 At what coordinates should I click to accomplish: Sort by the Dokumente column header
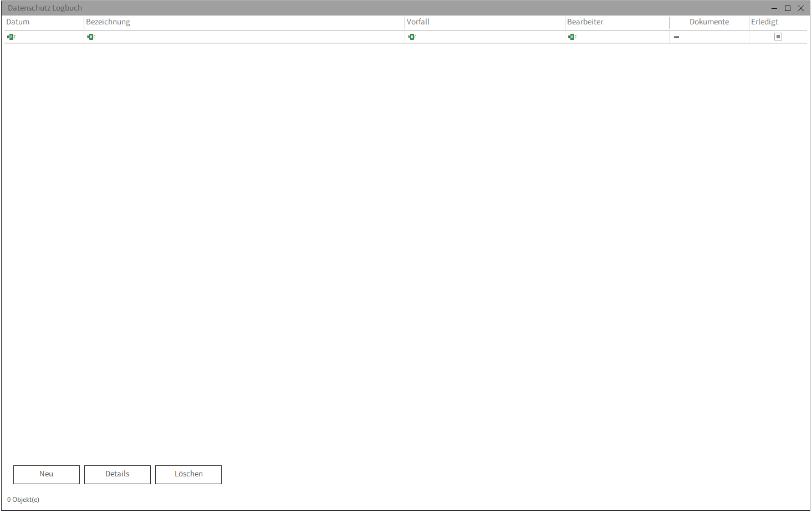tap(709, 22)
